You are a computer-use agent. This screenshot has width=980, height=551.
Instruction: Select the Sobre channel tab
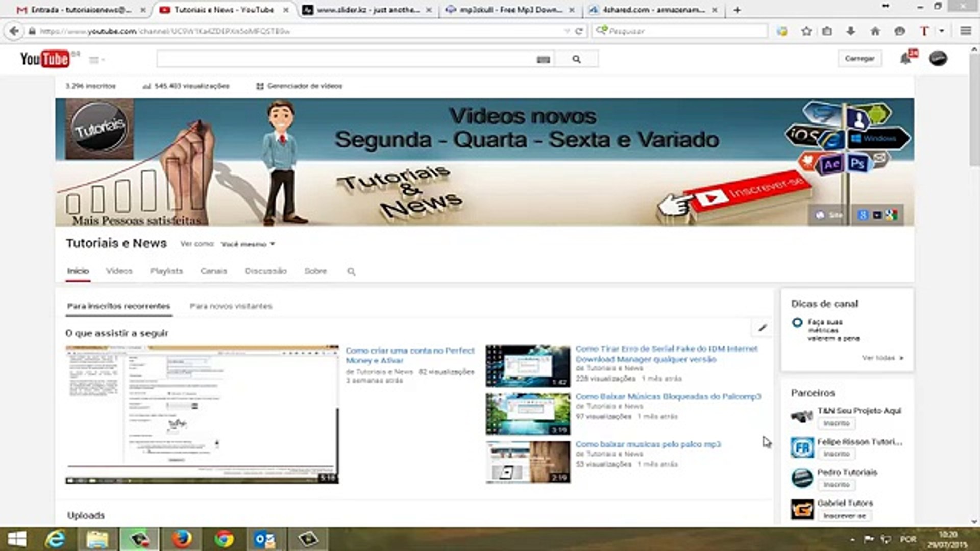pyautogui.click(x=315, y=271)
